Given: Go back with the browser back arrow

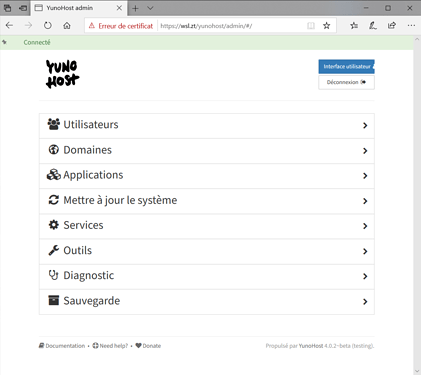Looking at the screenshot, I should click(x=9, y=26).
